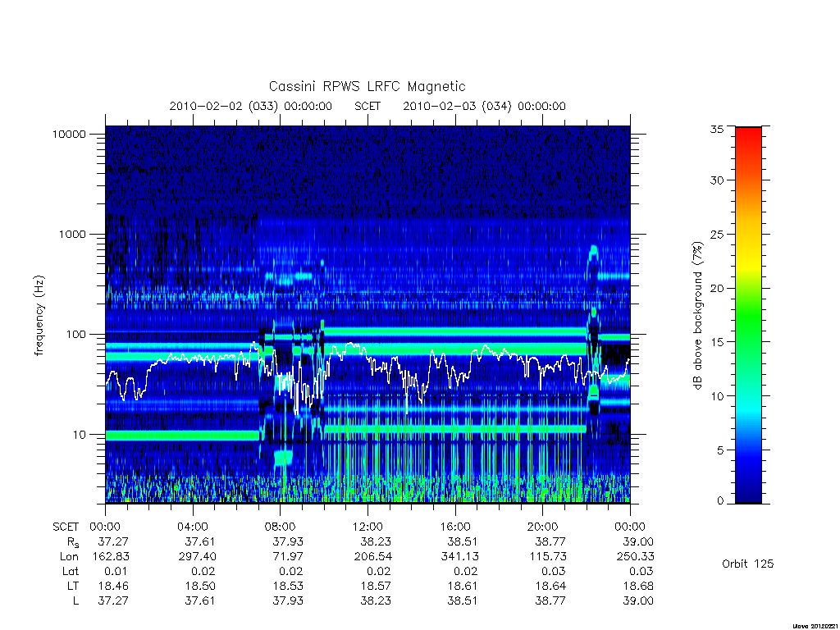840x630 pixels.
Task: Click the LT value '18.68'
Action: point(638,586)
